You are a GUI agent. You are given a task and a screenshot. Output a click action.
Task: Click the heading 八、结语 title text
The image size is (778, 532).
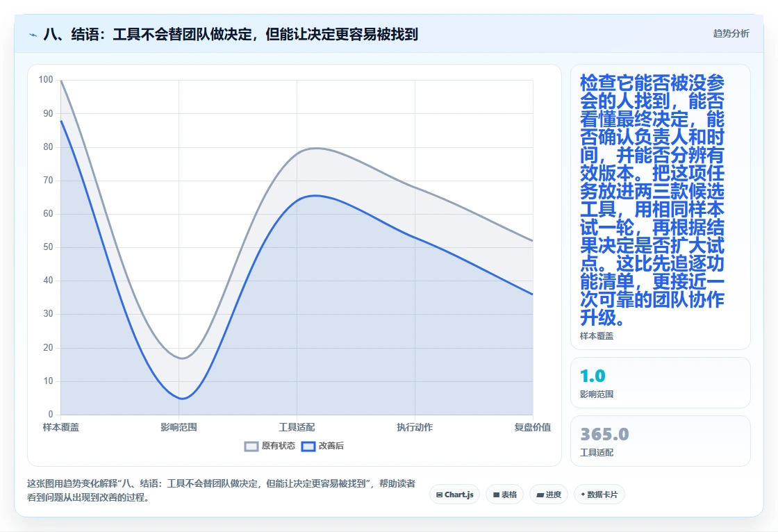click(231, 34)
